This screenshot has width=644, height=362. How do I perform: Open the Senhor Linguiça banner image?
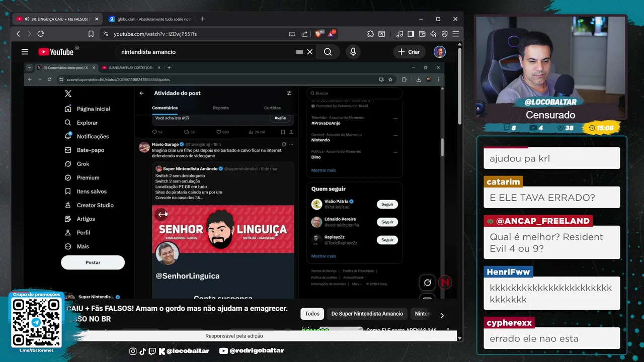pos(223,229)
